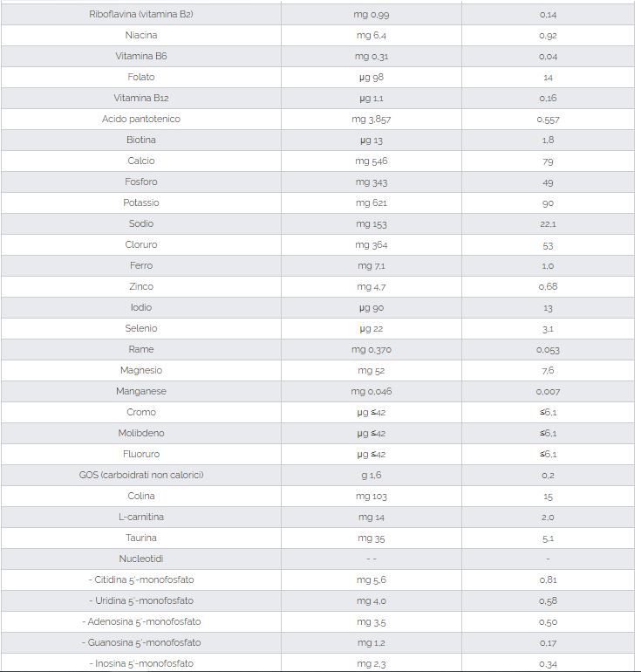This screenshot has height=672, width=641.
Task: Click the L-carnitina row label
Action: (141, 518)
